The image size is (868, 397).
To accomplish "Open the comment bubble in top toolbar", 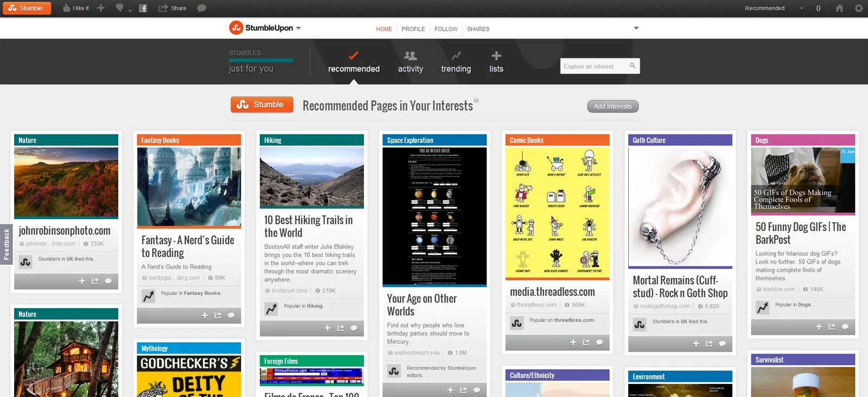I will point(201,8).
